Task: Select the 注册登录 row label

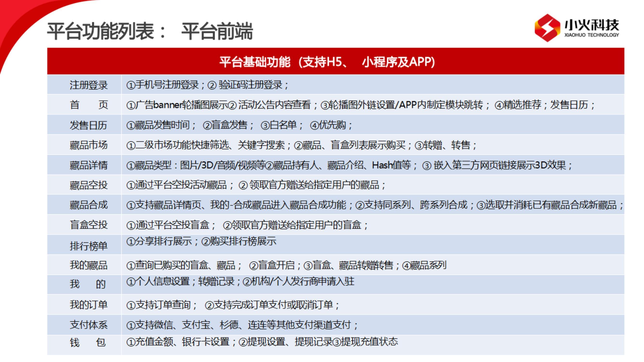Action: pos(89,85)
